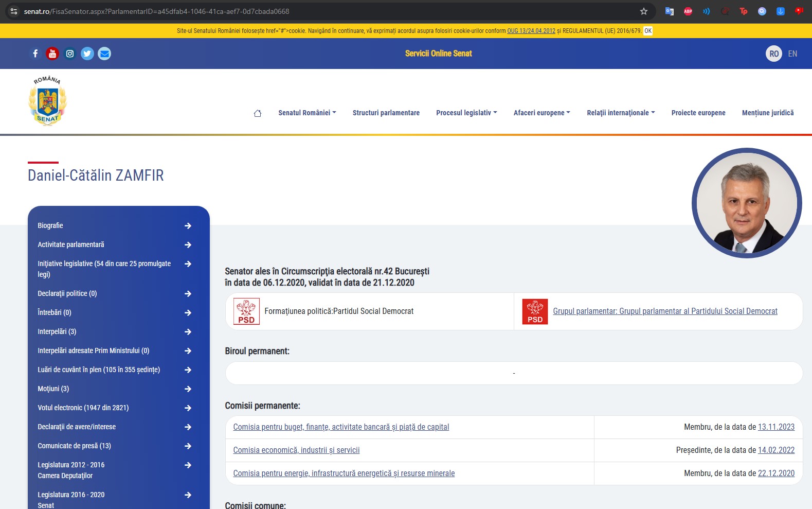Expand the Senatul României dropdown menu
812x509 pixels.
(307, 113)
